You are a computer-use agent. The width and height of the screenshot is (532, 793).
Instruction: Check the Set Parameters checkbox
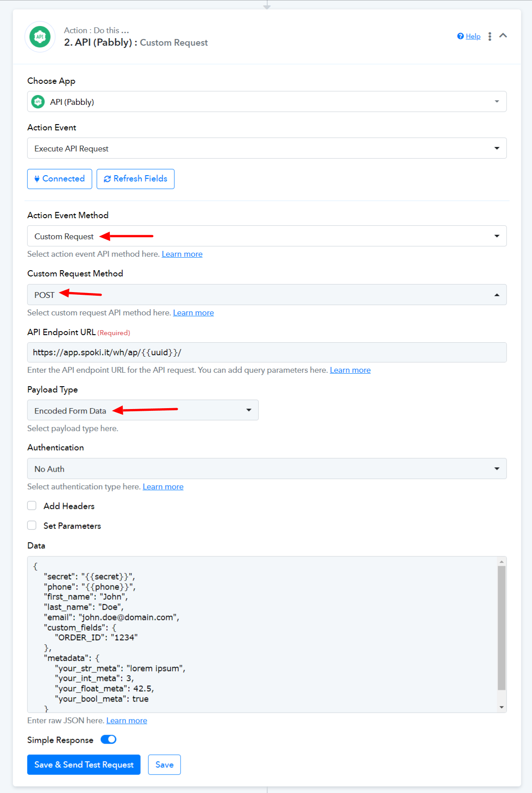point(32,525)
